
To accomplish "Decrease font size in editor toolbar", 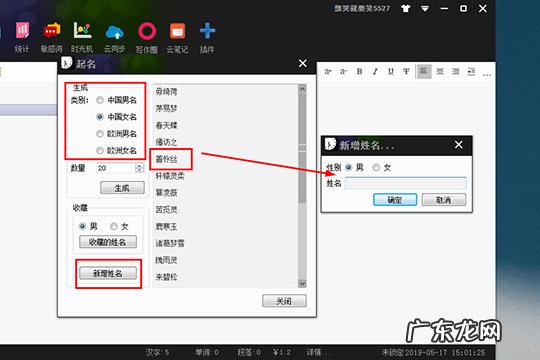I will (x=343, y=72).
